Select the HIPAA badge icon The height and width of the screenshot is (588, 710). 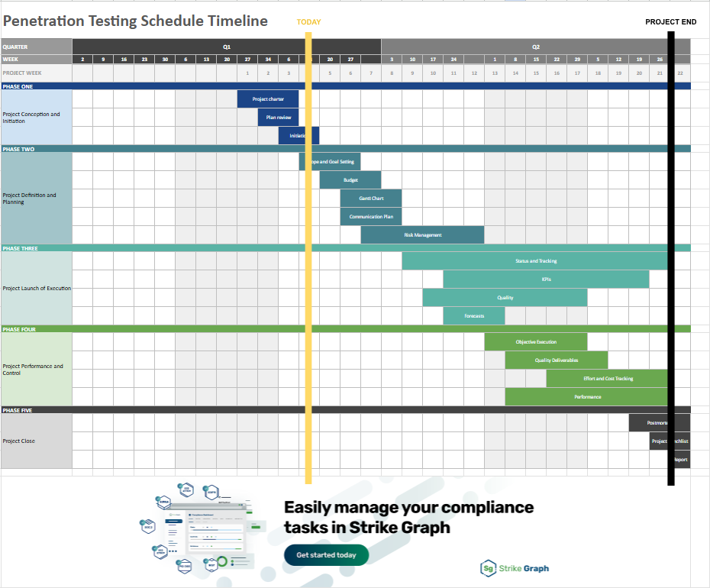click(x=164, y=502)
